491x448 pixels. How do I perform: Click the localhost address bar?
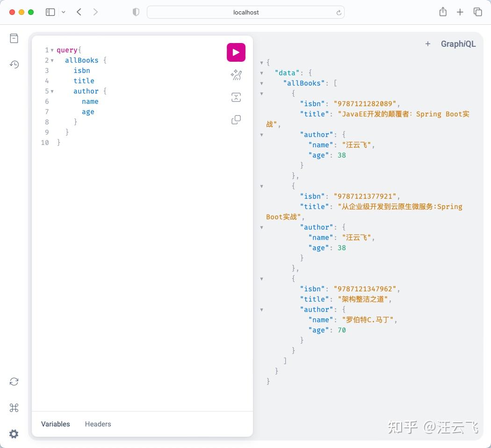pyautogui.click(x=245, y=12)
